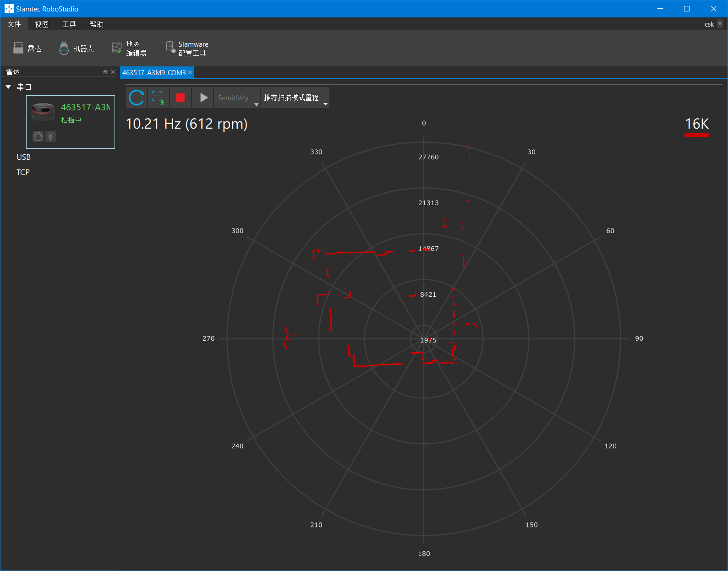
Task: Open the 工具 menu
Action: [69, 24]
